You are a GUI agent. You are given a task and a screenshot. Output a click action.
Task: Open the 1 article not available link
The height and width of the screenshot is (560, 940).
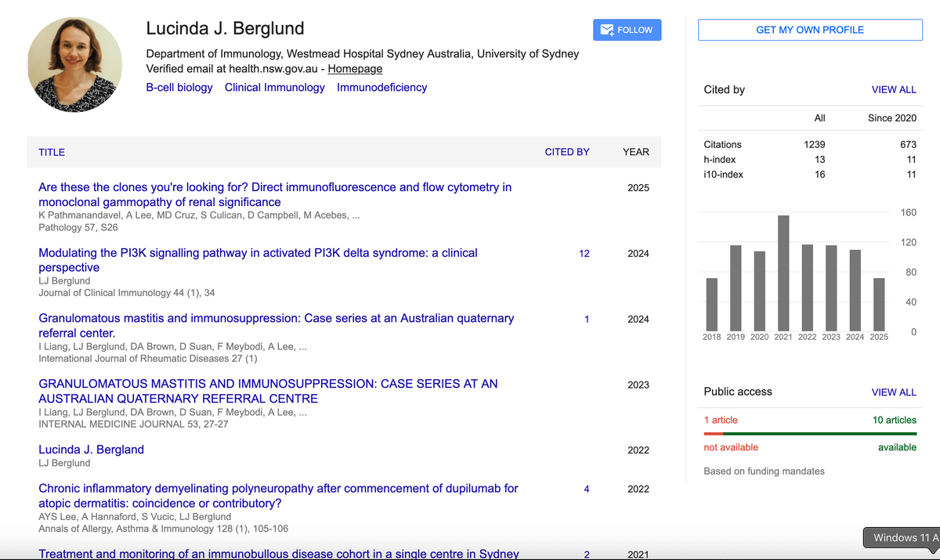point(720,421)
